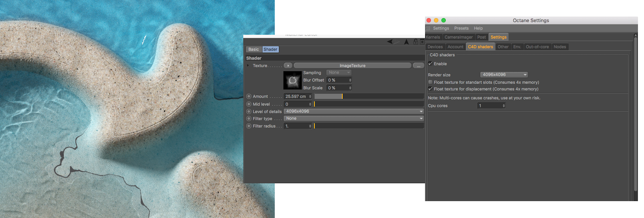Switch to the Env. sub-tab
644x218 pixels.
pos(517,47)
